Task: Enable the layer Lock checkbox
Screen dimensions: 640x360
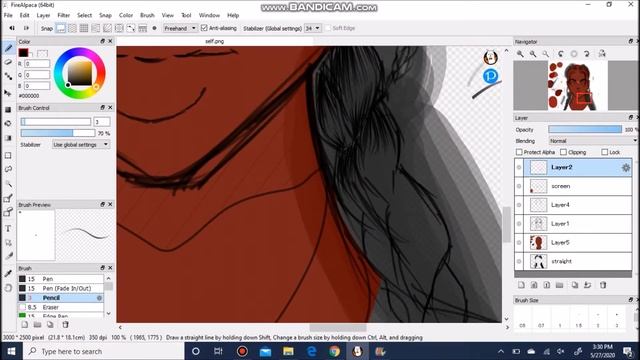Action: pyautogui.click(x=604, y=152)
